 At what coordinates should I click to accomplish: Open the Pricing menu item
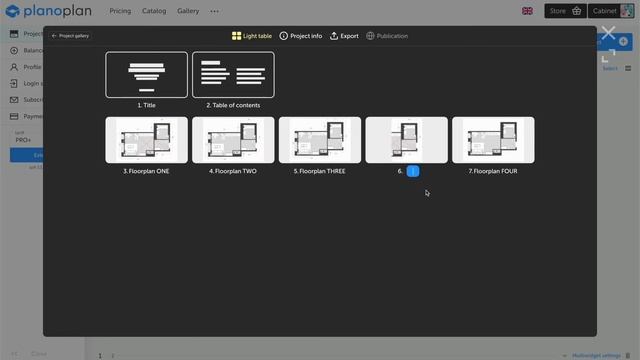point(120,11)
